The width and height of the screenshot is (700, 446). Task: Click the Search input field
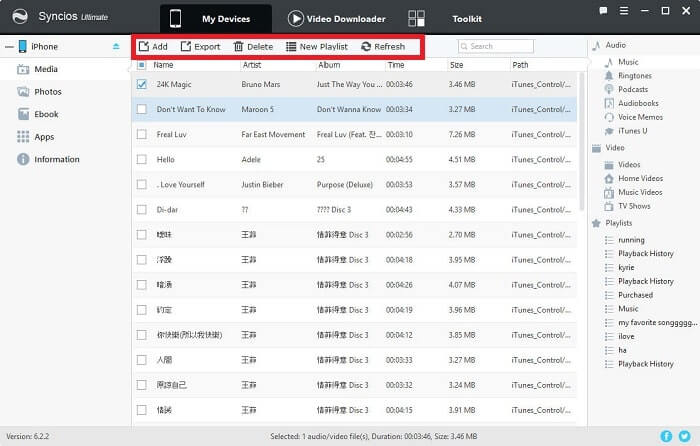496,46
